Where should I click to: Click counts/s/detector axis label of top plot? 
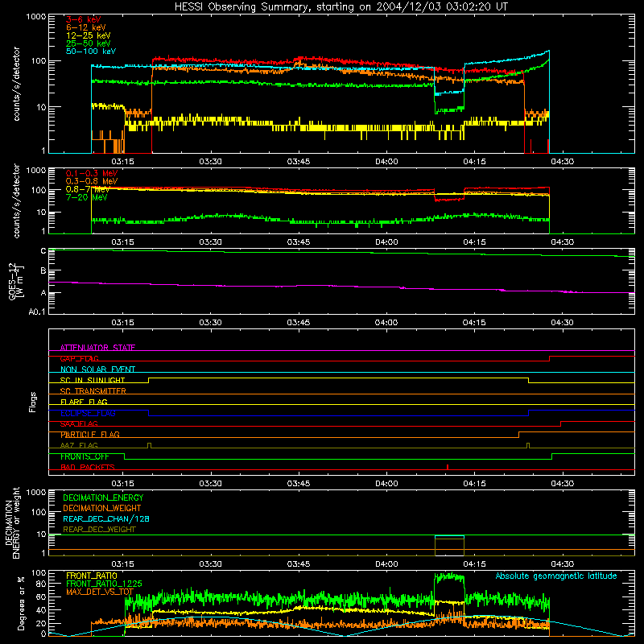point(16,84)
